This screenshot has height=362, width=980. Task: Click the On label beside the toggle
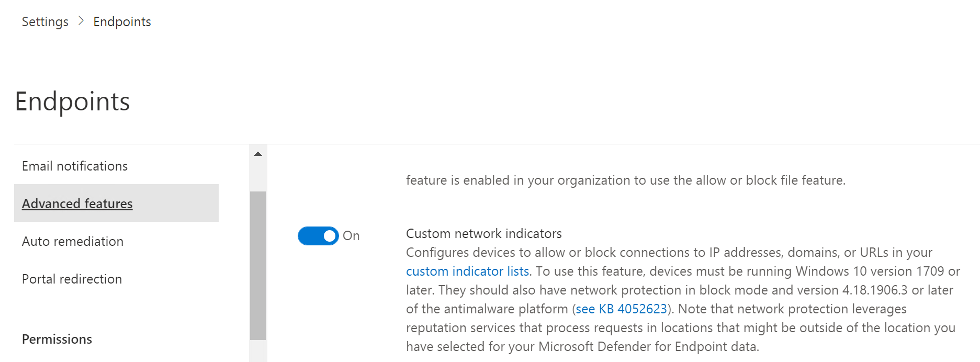pyautogui.click(x=351, y=236)
